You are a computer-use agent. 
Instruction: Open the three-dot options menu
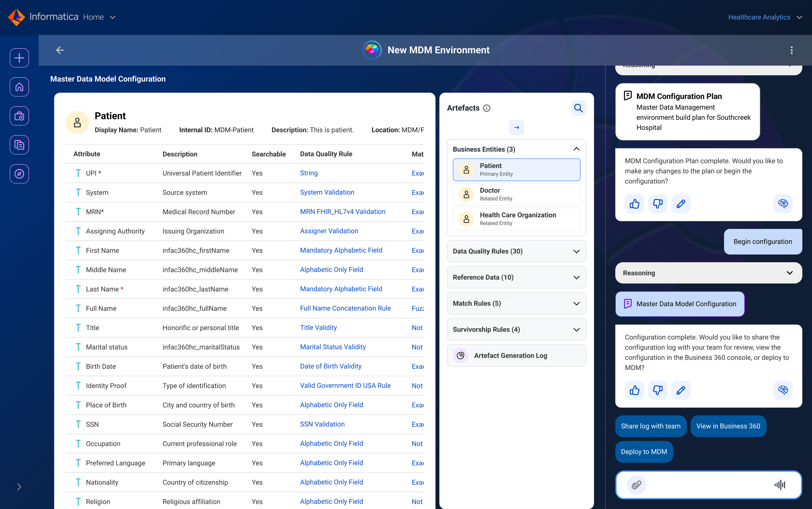pos(791,50)
